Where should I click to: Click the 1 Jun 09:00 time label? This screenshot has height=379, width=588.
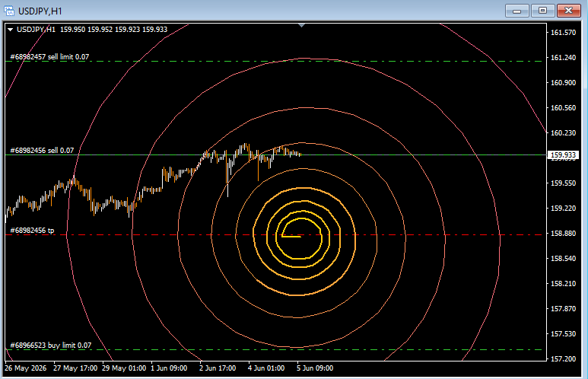[x=169, y=368]
